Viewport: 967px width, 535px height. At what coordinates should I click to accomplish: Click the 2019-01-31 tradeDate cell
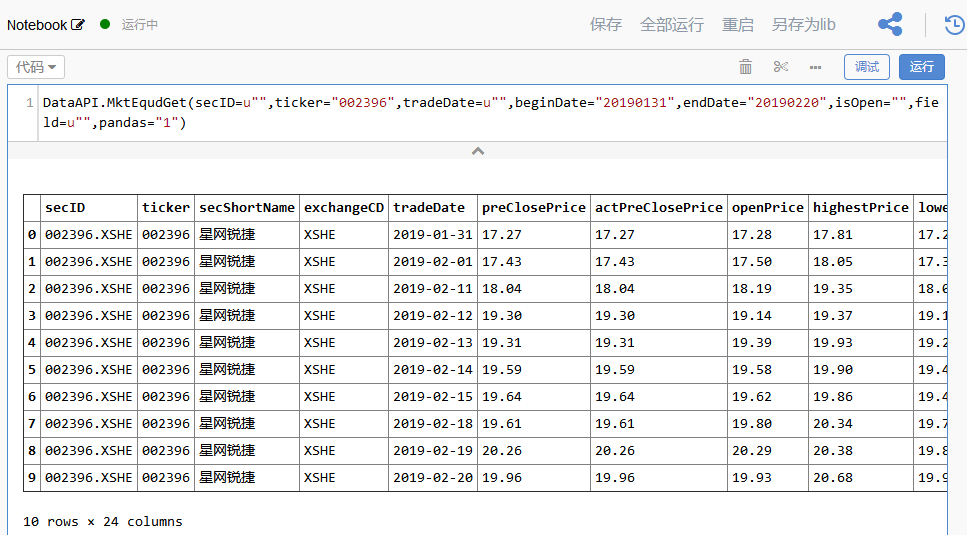pos(432,235)
